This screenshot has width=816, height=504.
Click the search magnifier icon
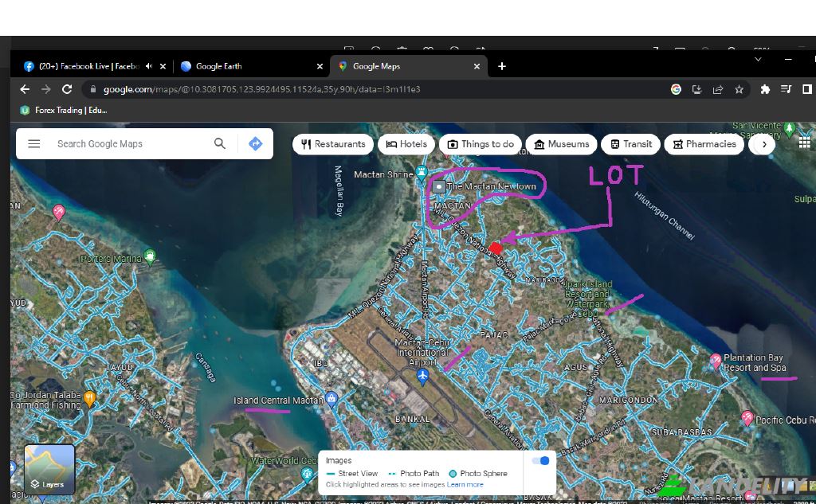(220, 144)
